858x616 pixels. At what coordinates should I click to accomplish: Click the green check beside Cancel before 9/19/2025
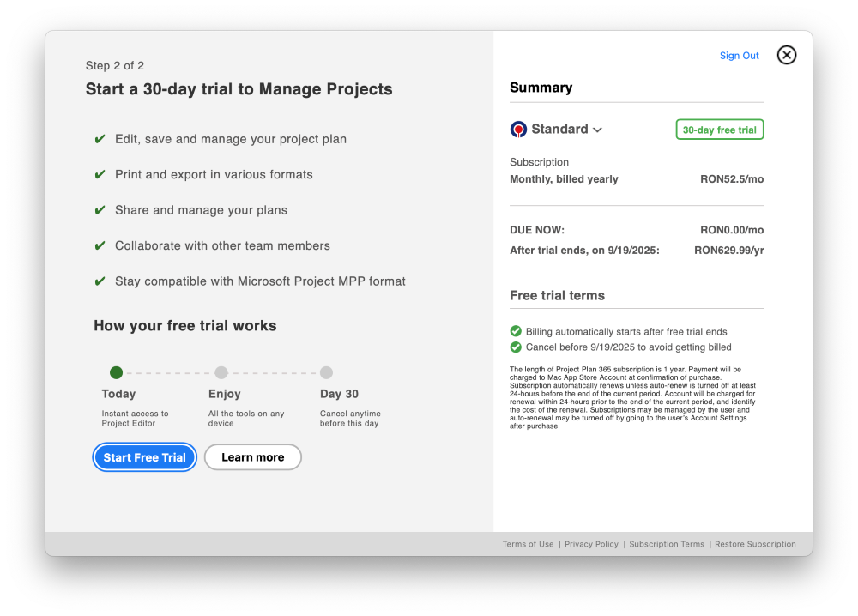tap(516, 347)
